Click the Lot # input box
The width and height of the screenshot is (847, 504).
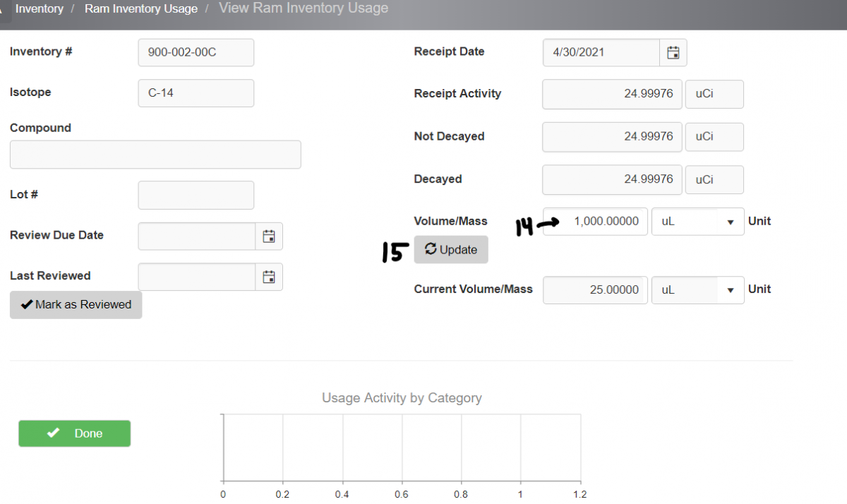click(x=196, y=196)
